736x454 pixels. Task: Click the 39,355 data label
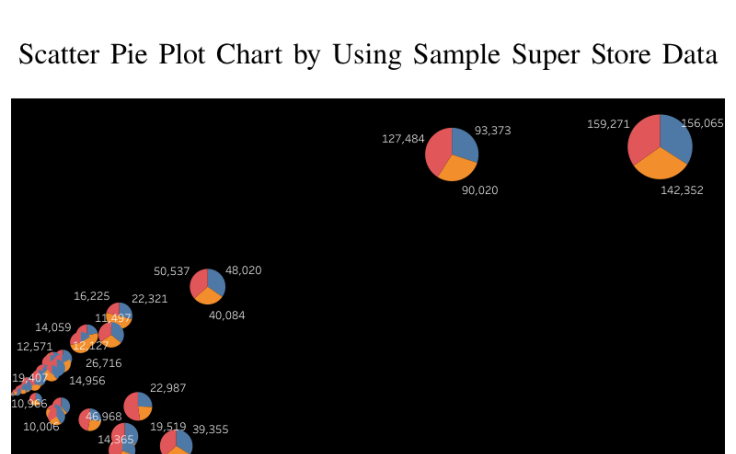tap(210, 429)
